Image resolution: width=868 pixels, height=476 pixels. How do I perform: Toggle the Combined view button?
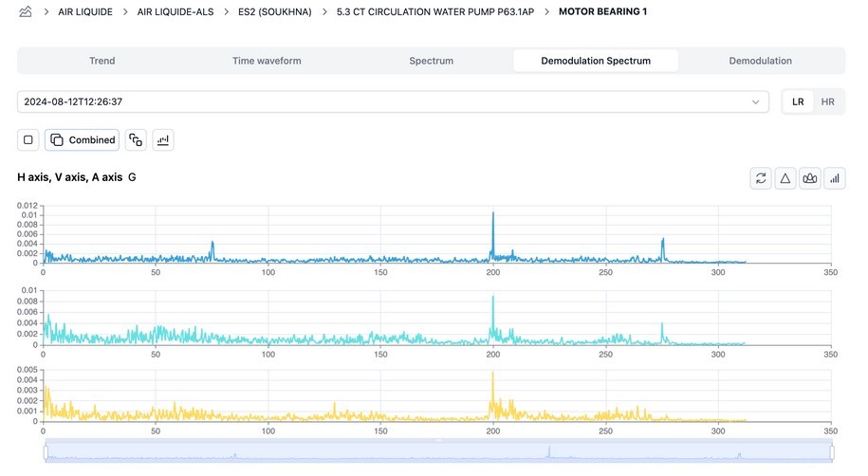[83, 140]
